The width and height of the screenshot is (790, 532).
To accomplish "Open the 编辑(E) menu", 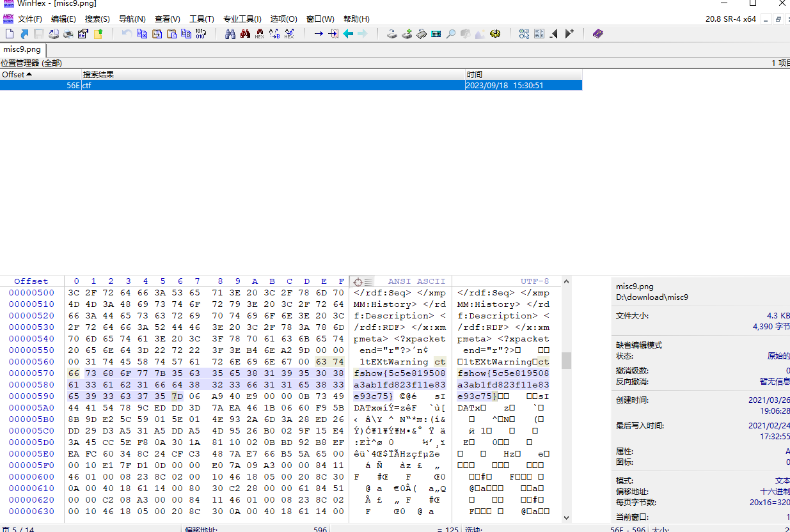I will pyautogui.click(x=63, y=19).
